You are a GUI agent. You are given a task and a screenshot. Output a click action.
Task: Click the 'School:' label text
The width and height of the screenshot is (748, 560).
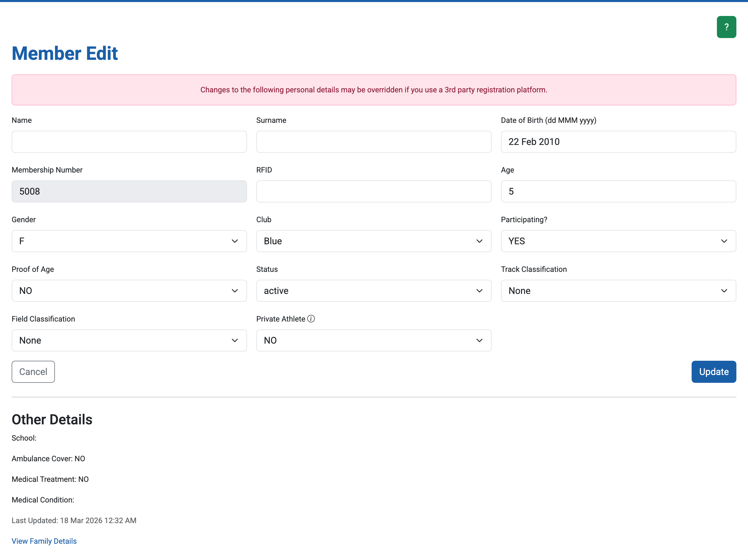[24, 438]
